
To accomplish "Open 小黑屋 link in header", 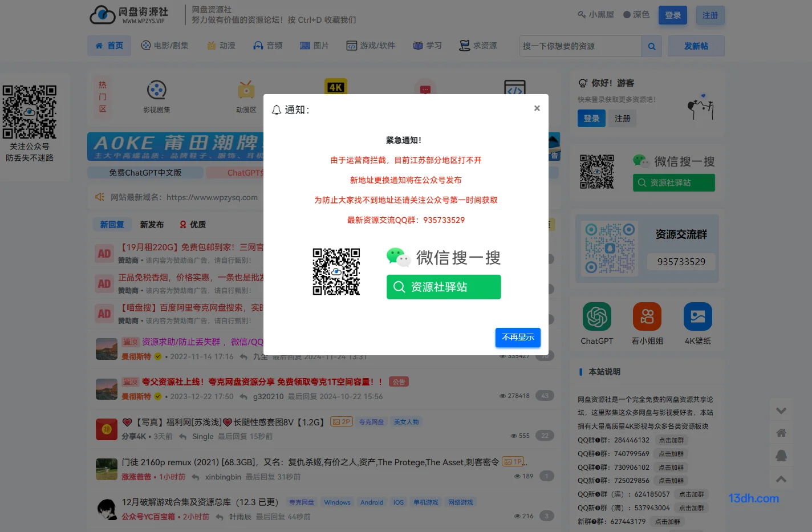I will (x=596, y=15).
